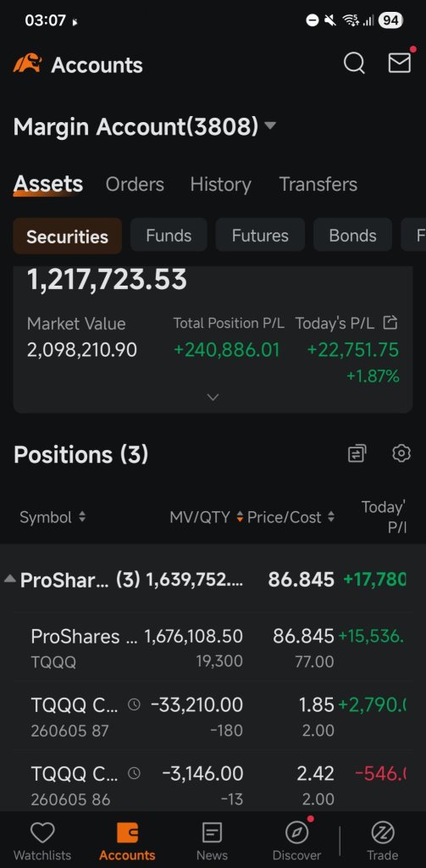Open News in the bottom navigation
The image size is (426, 868).
212,842
